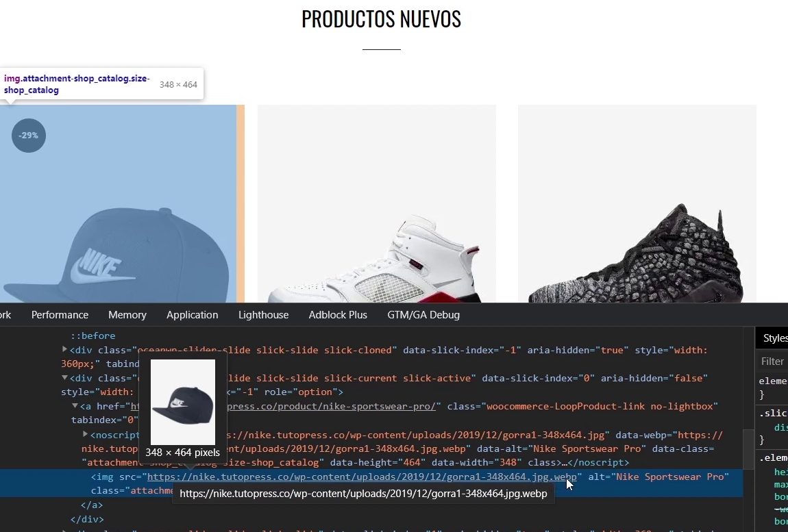Switch to the Memory tab
This screenshot has height=532, width=788.
pos(127,315)
